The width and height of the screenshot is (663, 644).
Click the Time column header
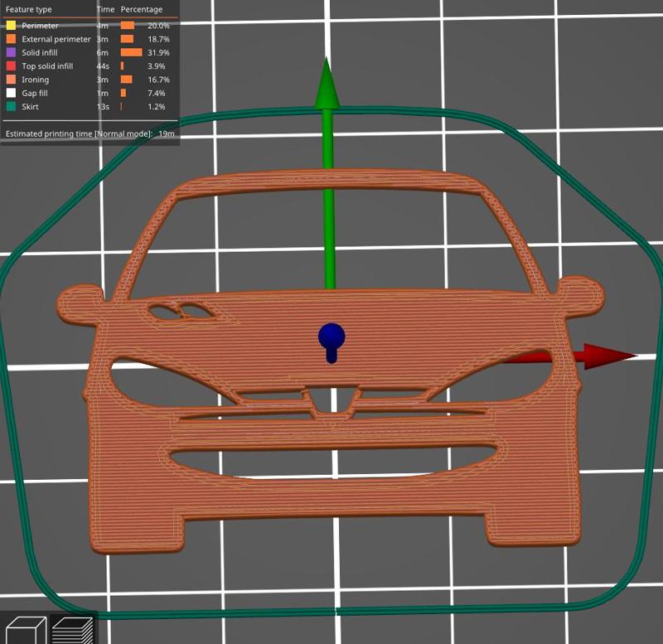(x=105, y=9)
